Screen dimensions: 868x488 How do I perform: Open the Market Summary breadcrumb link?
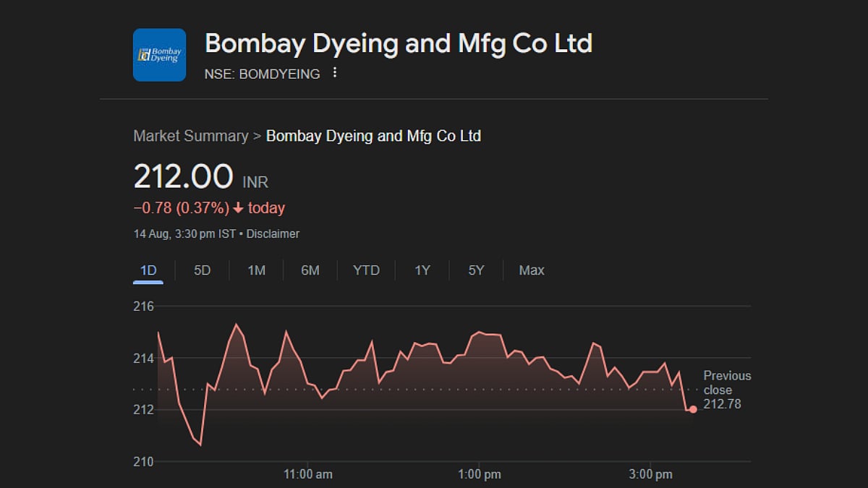[x=190, y=136]
